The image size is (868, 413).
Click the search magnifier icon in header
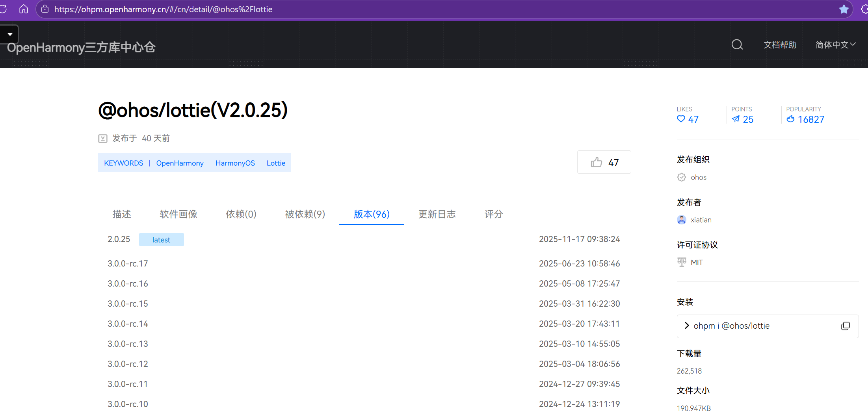coord(737,45)
